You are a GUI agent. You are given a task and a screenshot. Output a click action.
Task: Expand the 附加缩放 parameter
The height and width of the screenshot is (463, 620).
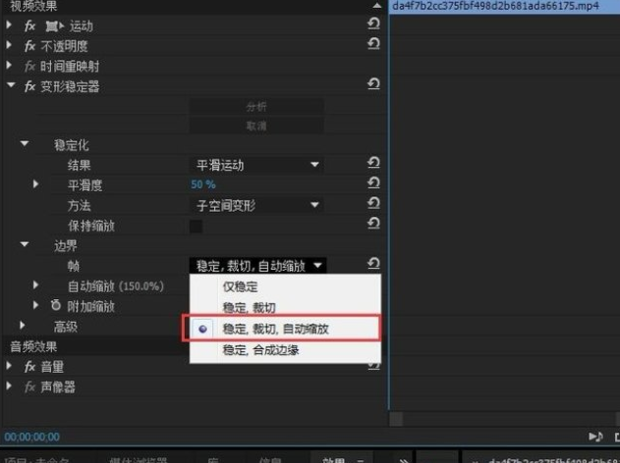click(36, 305)
